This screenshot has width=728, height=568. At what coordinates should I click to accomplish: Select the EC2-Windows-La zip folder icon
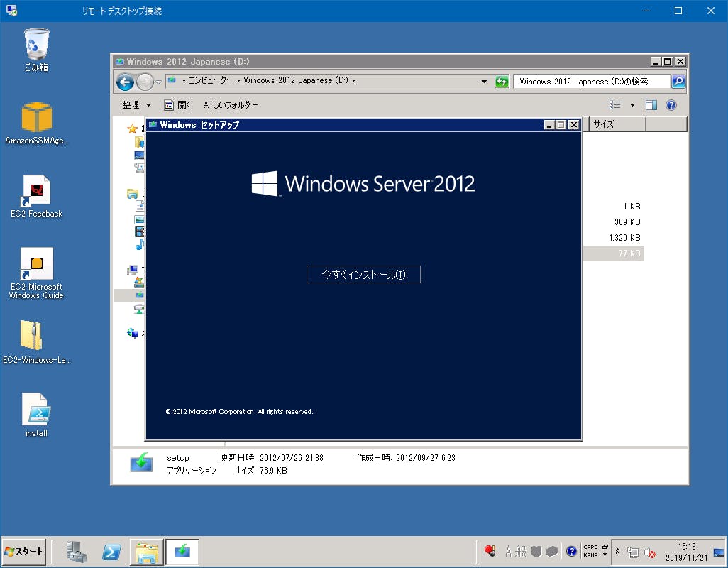click(37, 342)
